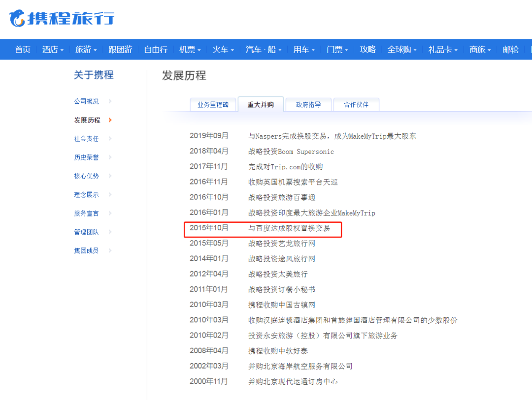Image resolution: width=532 pixels, height=400 pixels.
Task: Click the 携程收购中软好泰 entry
Action: point(278,351)
